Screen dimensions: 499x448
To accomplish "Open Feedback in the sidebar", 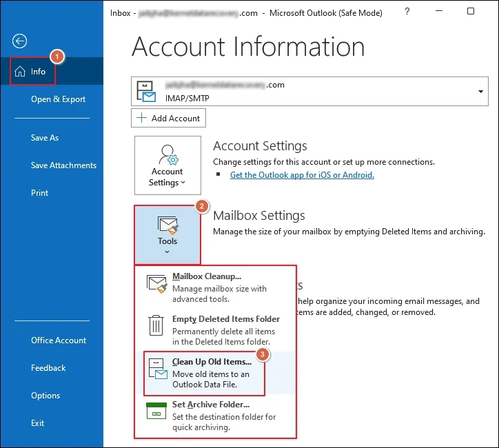I will (48, 368).
